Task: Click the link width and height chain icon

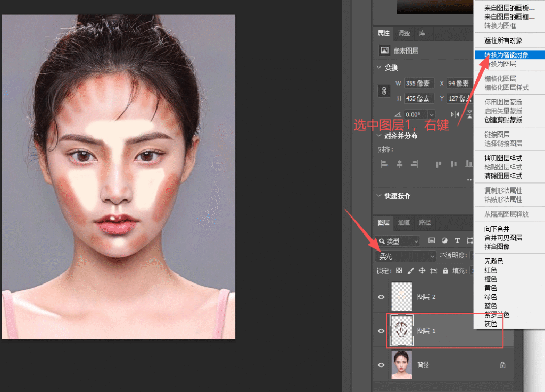Action: click(384, 91)
